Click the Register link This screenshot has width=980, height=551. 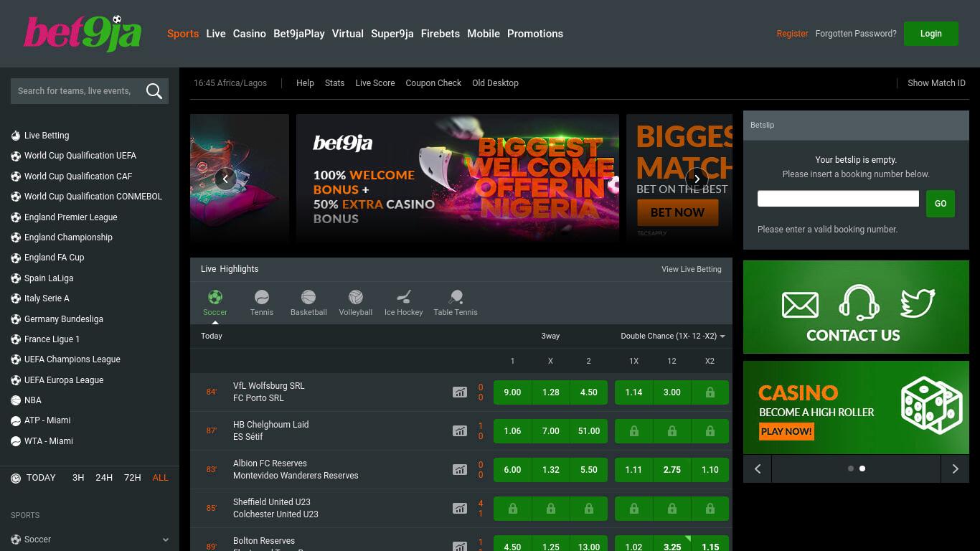point(792,34)
